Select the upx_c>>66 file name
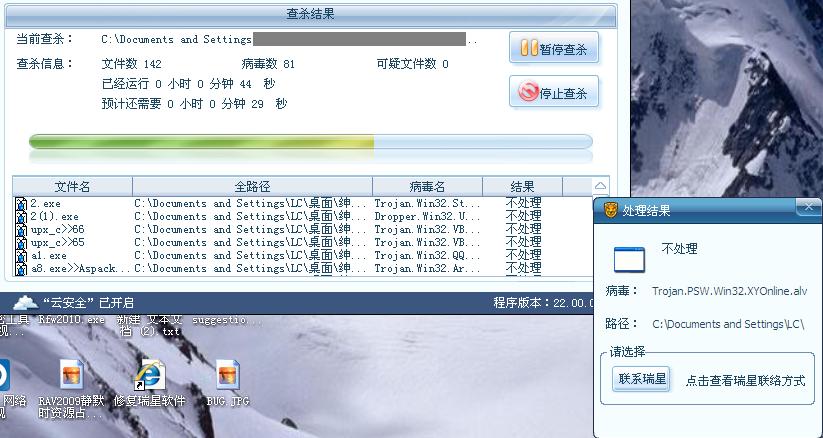The image size is (823, 438). pos(57,230)
